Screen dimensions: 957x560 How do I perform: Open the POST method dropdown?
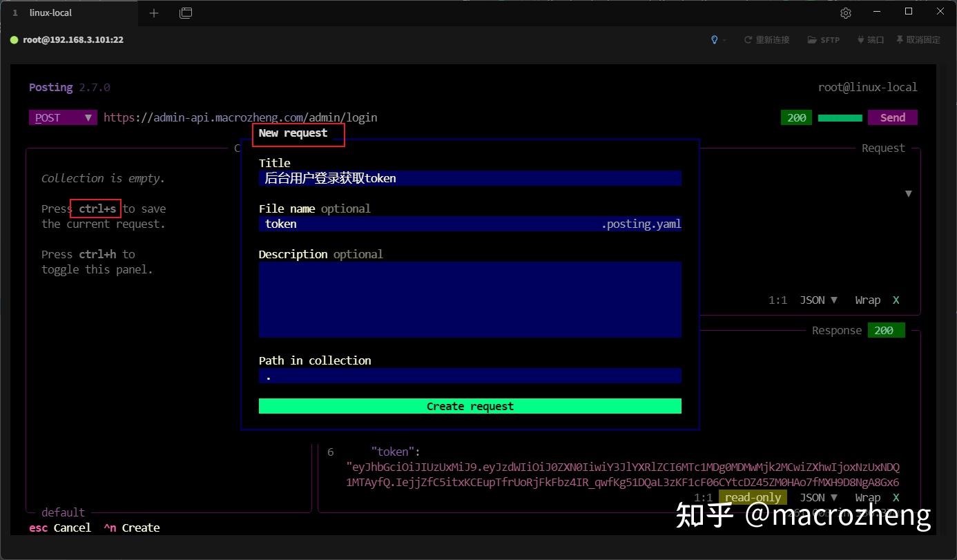coord(62,117)
